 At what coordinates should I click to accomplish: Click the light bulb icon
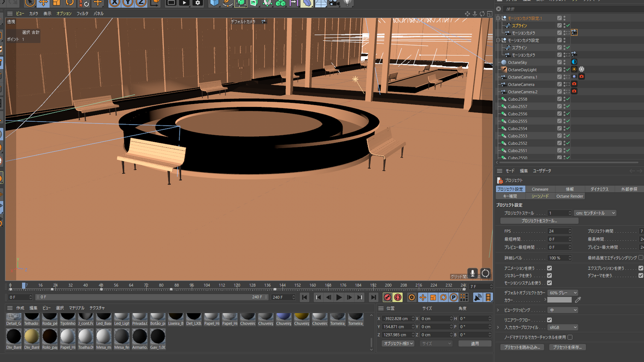tap(347, 3)
